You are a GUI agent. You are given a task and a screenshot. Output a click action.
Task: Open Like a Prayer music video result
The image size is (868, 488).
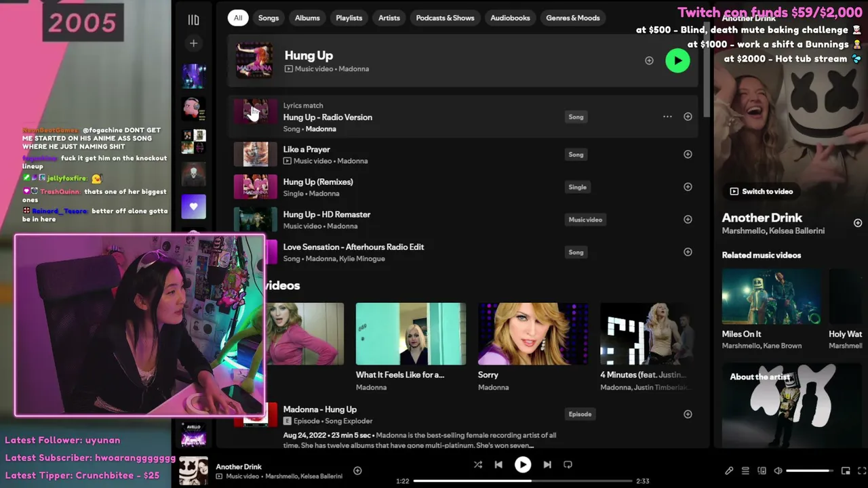pos(307,149)
